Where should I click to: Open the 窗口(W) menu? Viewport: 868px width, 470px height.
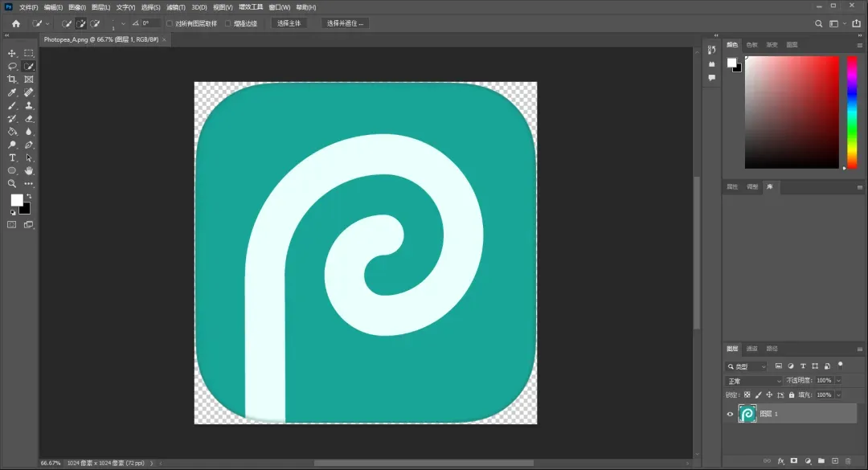point(280,7)
